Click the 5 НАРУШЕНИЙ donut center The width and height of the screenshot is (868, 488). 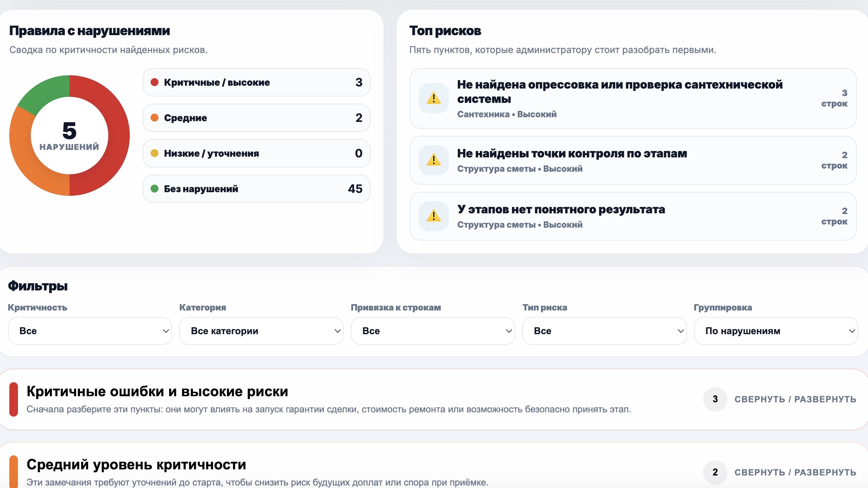click(x=70, y=136)
